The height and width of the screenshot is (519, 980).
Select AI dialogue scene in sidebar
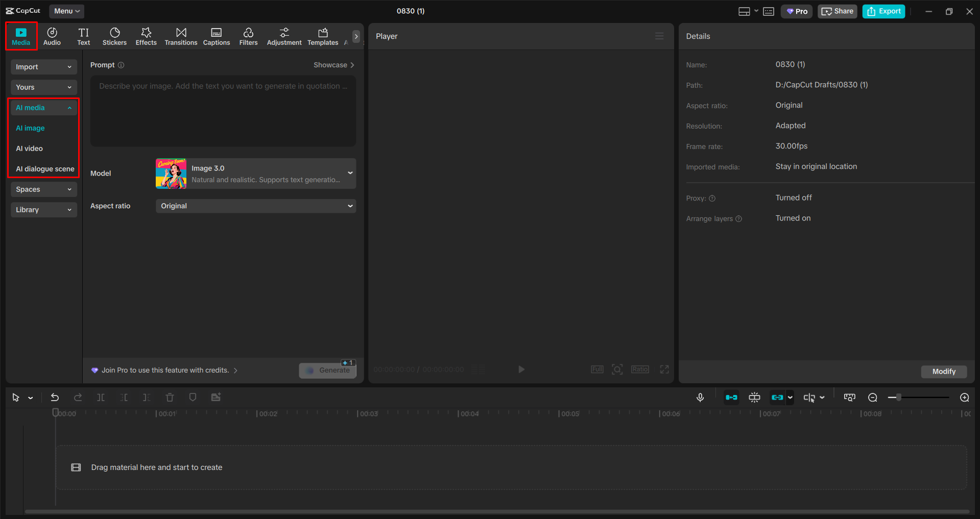pyautogui.click(x=44, y=168)
